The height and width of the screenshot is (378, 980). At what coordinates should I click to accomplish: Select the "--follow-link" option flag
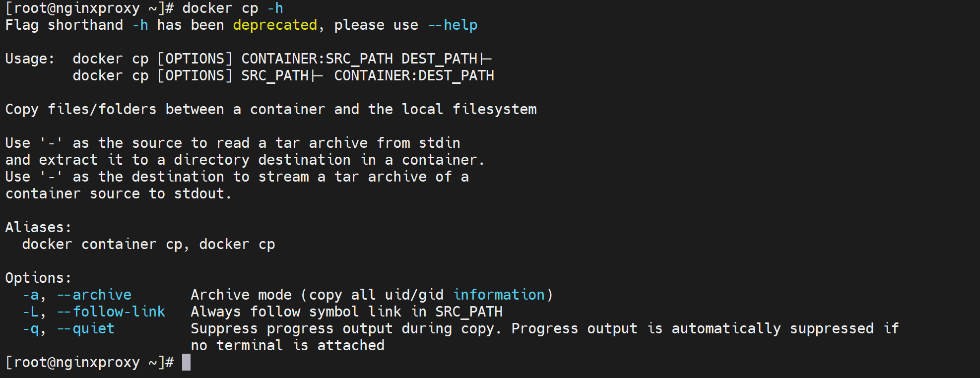[x=111, y=312]
